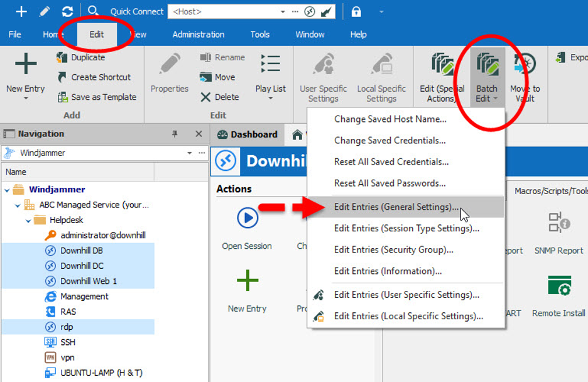Viewport: 588px width, 382px height.
Task: Click the Open Session play icon
Action: pos(248,218)
